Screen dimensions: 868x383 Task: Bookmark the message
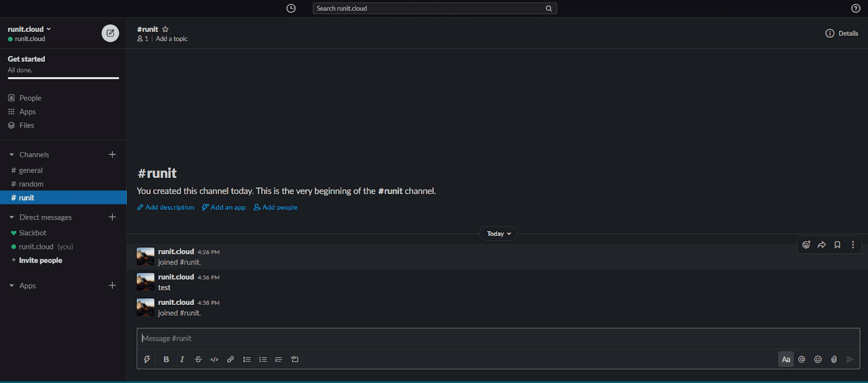point(838,245)
